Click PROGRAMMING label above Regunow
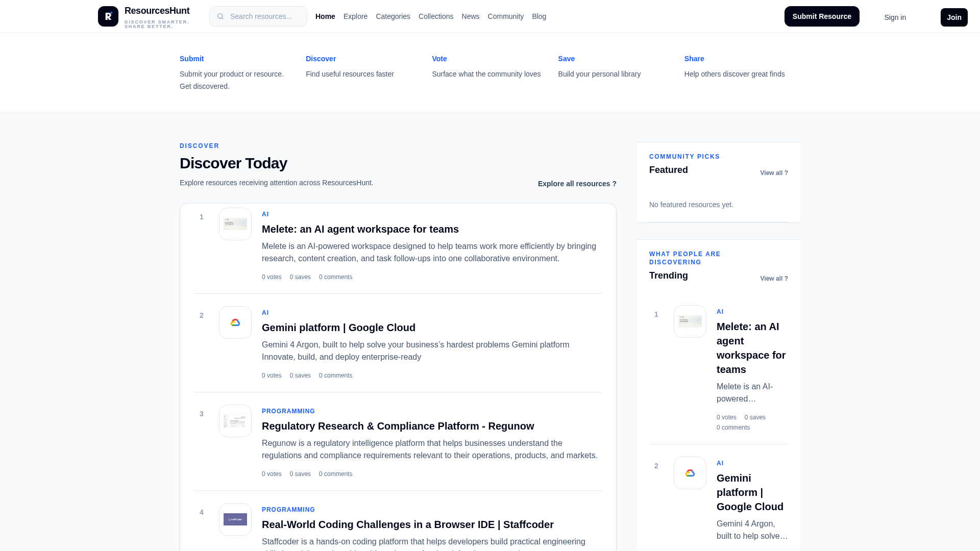The height and width of the screenshot is (551, 980). [288, 411]
